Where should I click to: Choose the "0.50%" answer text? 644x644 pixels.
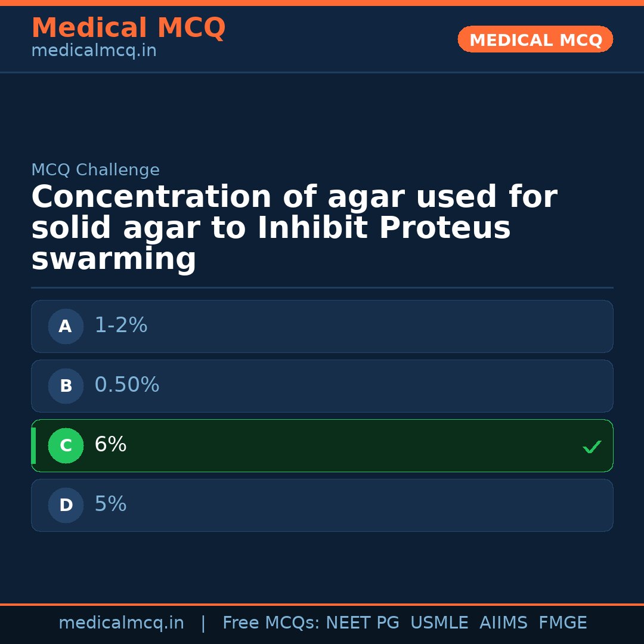coord(127,385)
